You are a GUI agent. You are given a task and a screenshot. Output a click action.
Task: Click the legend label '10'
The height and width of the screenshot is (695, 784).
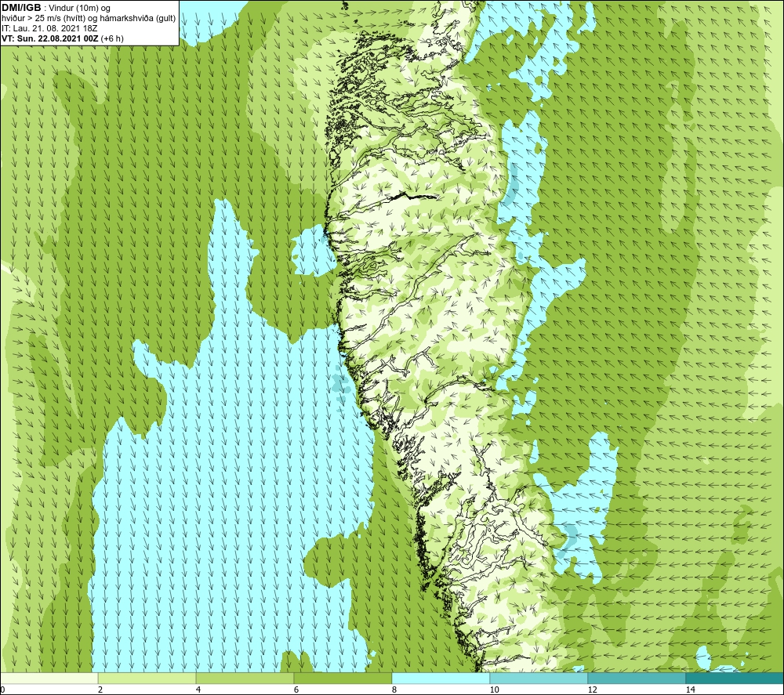point(494,690)
